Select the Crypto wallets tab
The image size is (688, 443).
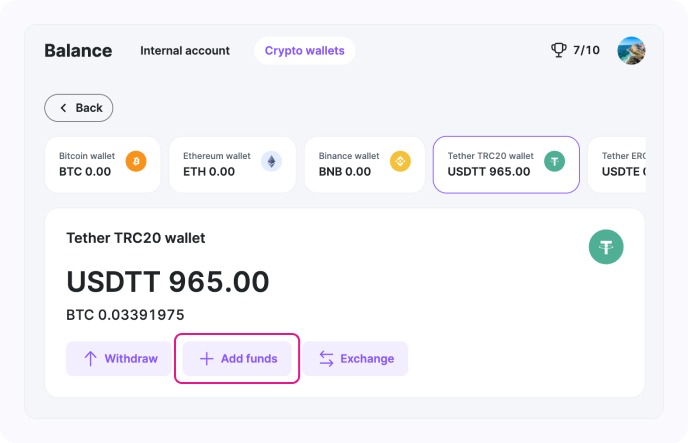pyautogui.click(x=304, y=51)
